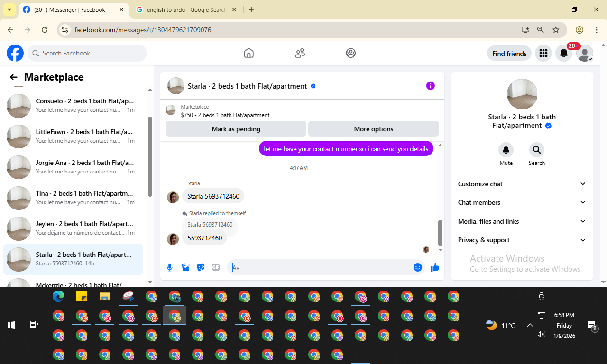Open Task View on the taskbar

pyautogui.click(x=34, y=325)
